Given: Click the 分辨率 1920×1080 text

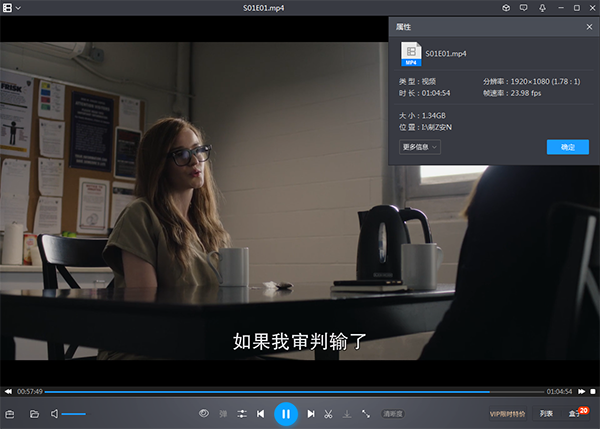Looking at the screenshot, I should [x=532, y=82].
